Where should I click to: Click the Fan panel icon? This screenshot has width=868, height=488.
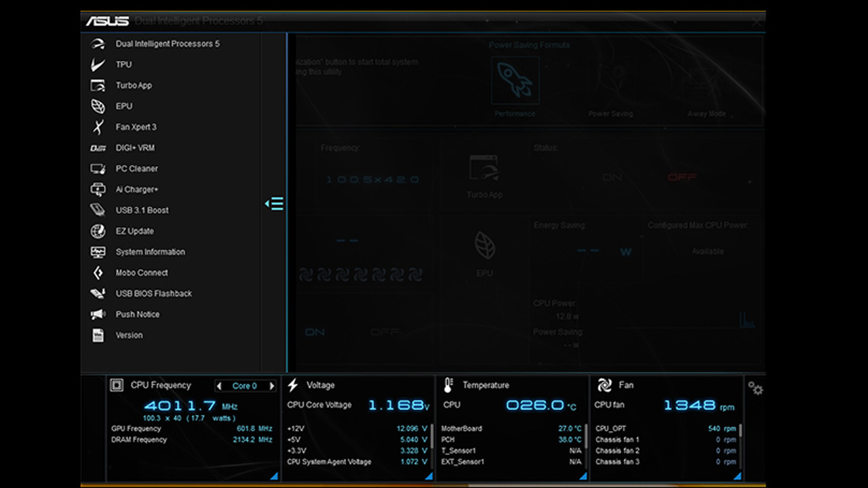pos(604,385)
